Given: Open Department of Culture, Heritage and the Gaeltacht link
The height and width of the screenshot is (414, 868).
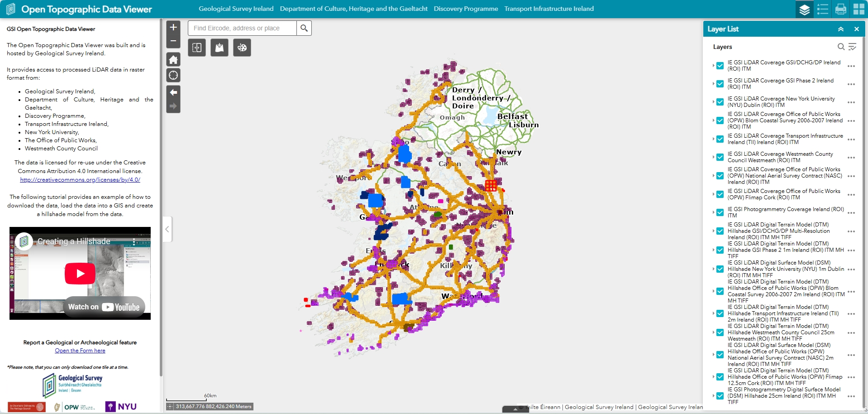Looking at the screenshot, I should pyautogui.click(x=353, y=9).
